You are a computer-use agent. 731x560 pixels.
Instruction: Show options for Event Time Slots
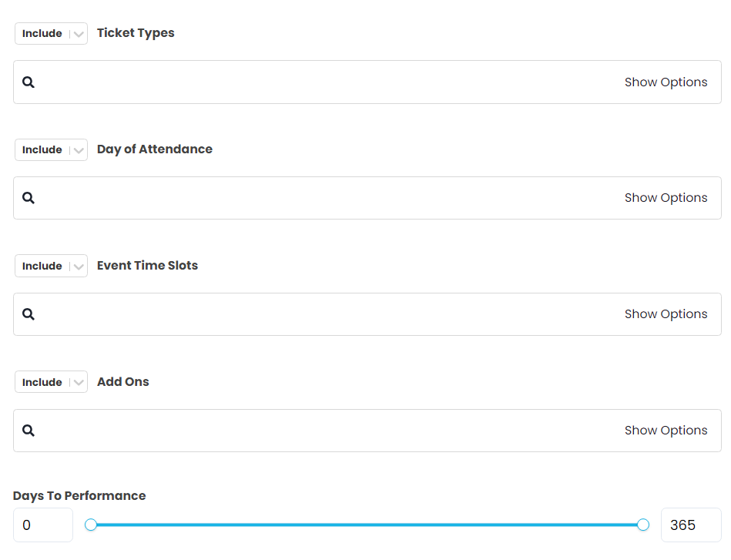[x=666, y=314]
